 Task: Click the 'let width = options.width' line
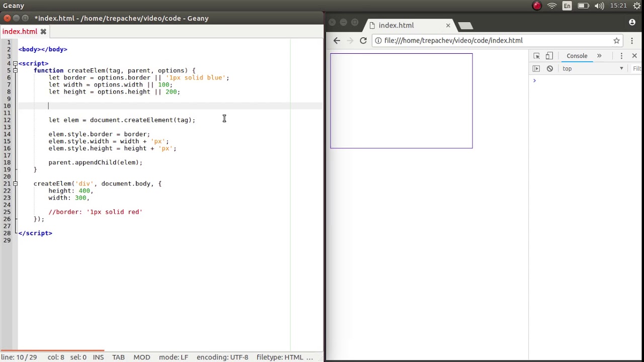coord(111,84)
